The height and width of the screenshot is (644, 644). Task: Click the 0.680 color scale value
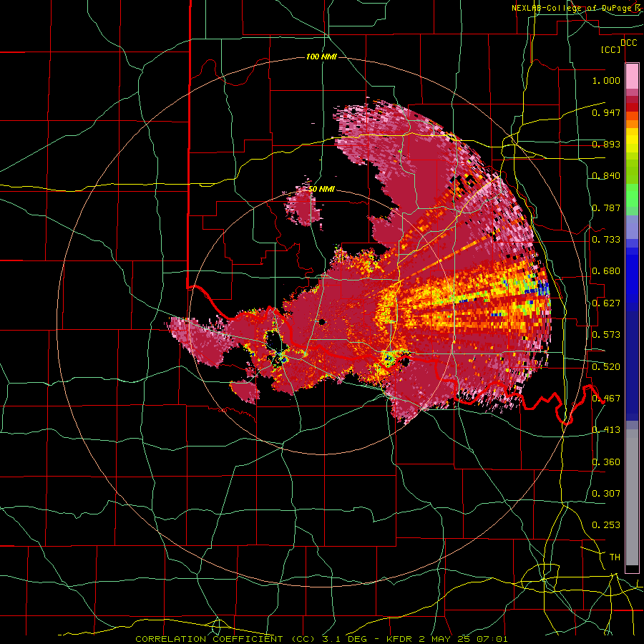point(606,271)
